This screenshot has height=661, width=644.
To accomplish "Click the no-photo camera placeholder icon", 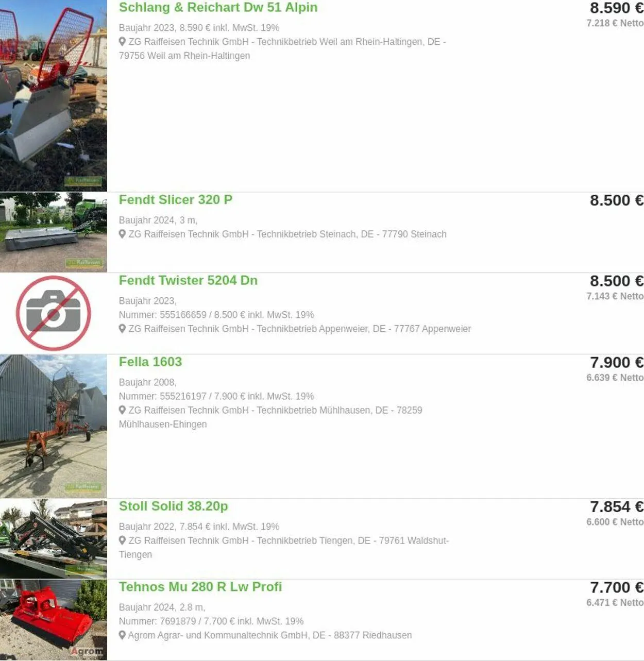I will (54, 313).
